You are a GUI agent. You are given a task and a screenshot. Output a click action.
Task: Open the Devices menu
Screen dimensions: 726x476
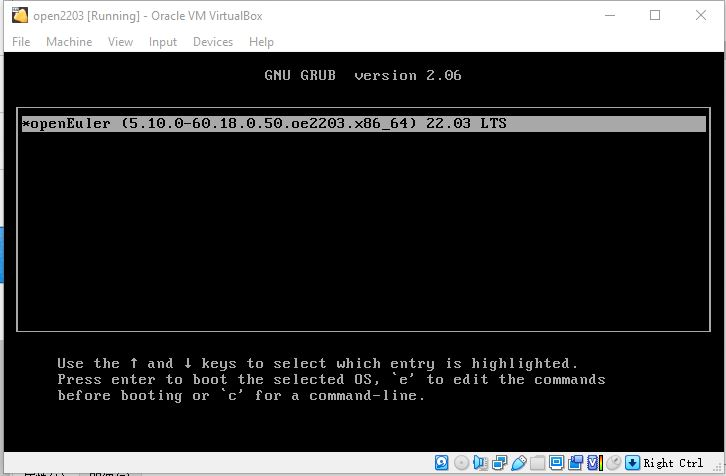pos(213,42)
